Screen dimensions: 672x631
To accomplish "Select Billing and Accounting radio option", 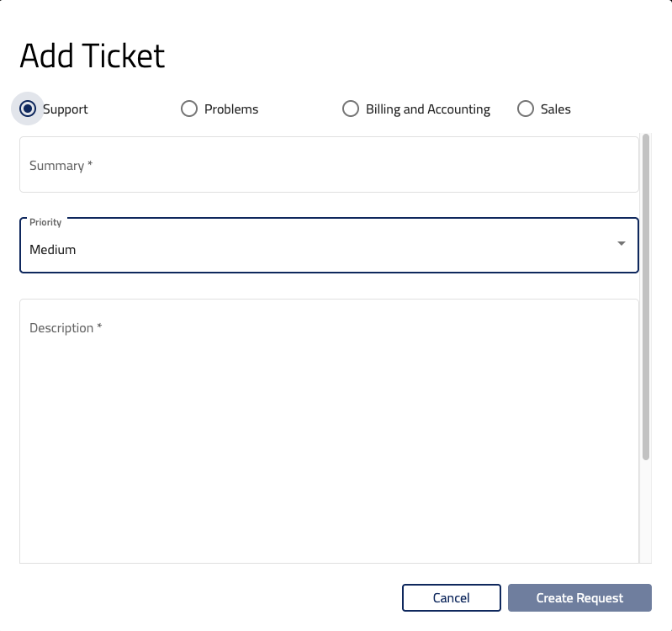I will click(x=351, y=109).
